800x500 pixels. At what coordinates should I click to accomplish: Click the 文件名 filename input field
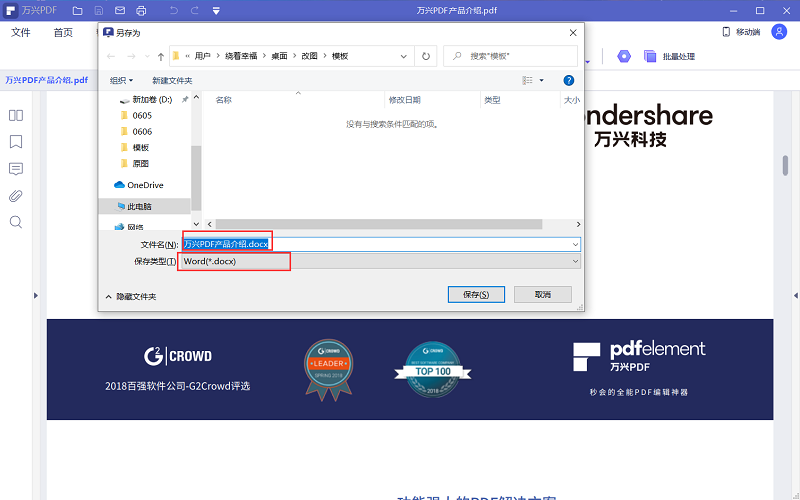click(381, 244)
